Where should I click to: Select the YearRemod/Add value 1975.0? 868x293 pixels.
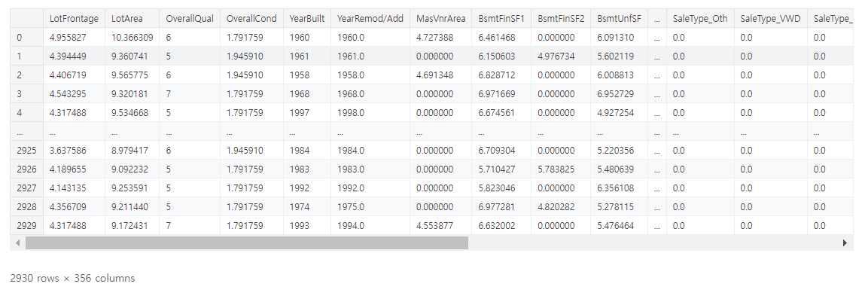[350, 207]
